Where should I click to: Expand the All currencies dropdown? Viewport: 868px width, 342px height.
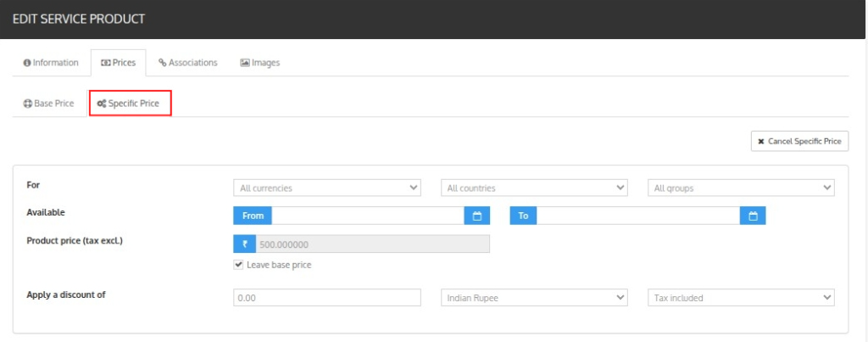(327, 188)
